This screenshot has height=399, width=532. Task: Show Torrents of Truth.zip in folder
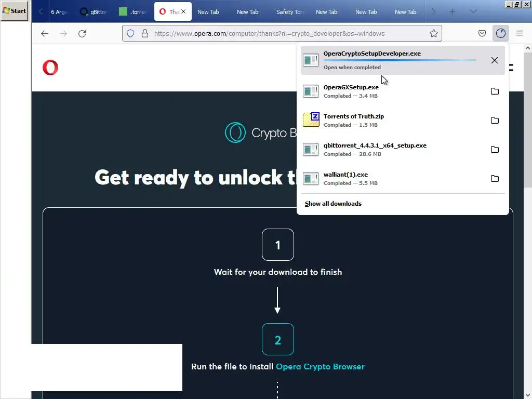495,121
